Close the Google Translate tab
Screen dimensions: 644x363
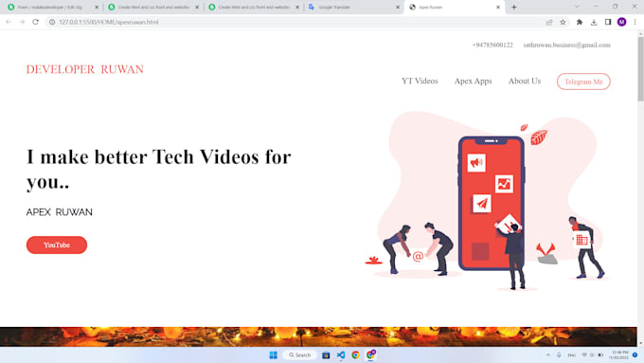point(398,7)
